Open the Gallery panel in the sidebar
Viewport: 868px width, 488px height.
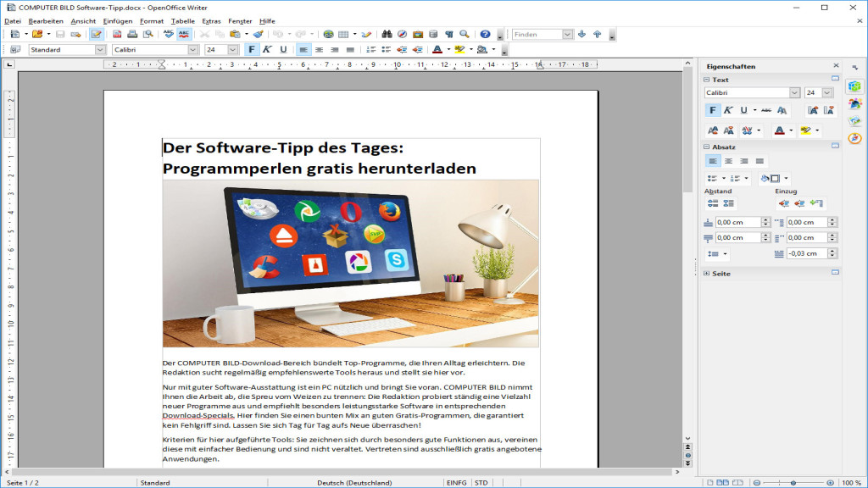tap(854, 120)
